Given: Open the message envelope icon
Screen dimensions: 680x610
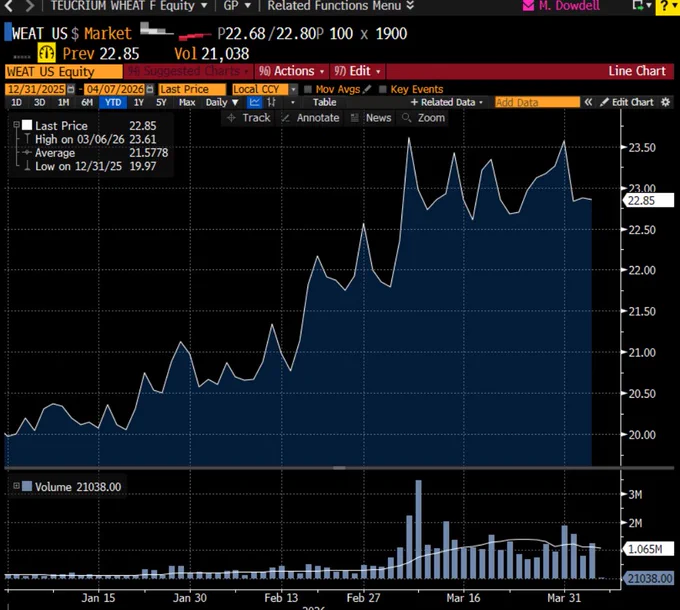Looking at the screenshot, I should [x=528, y=6].
